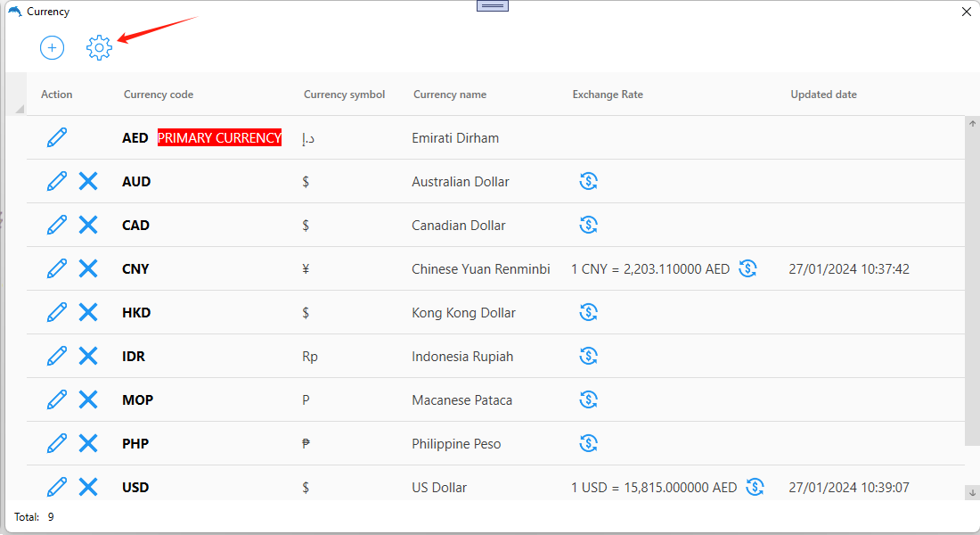
Task: Sort by Exchange Rate column header
Action: [x=608, y=95]
